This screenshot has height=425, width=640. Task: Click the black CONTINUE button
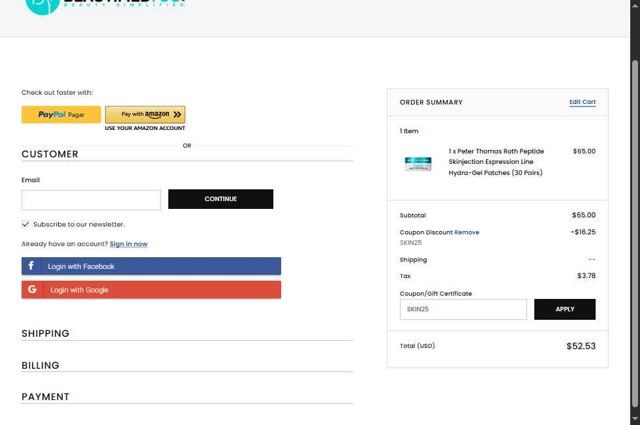pyautogui.click(x=220, y=199)
